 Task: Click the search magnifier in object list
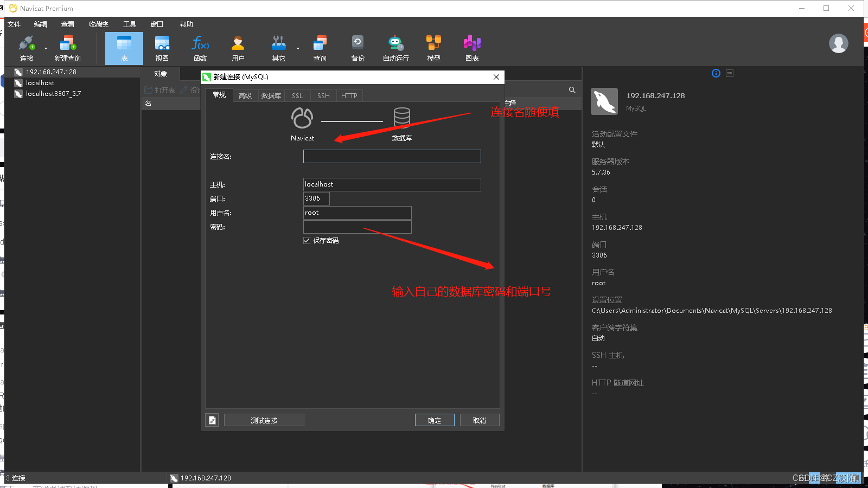(x=572, y=90)
